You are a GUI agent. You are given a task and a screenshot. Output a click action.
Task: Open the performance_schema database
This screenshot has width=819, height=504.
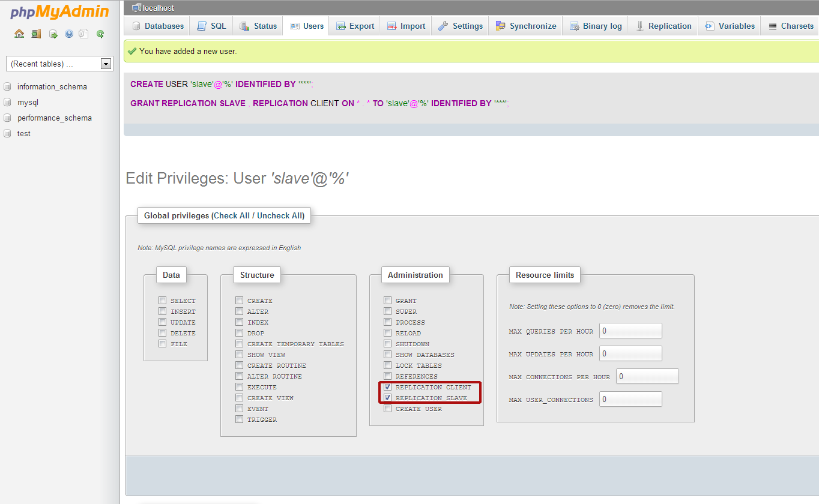[x=54, y=118]
